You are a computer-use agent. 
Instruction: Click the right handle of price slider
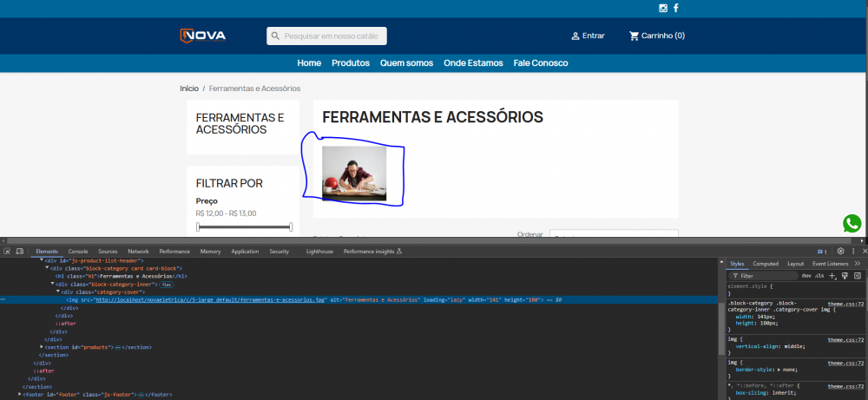pos(291,226)
